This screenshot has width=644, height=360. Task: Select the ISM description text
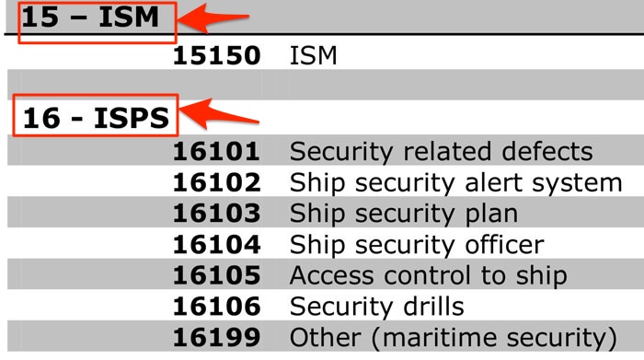(313, 55)
